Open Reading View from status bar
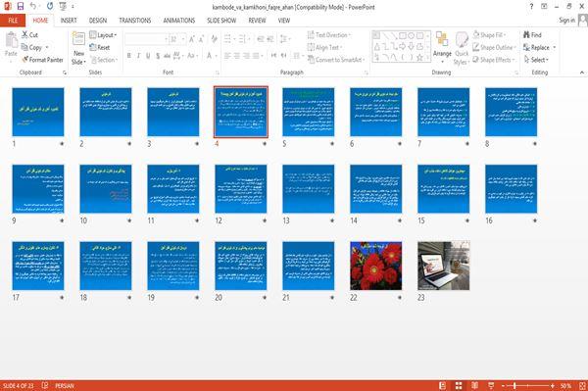This screenshot has width=588, height=391. pos(474,386)
